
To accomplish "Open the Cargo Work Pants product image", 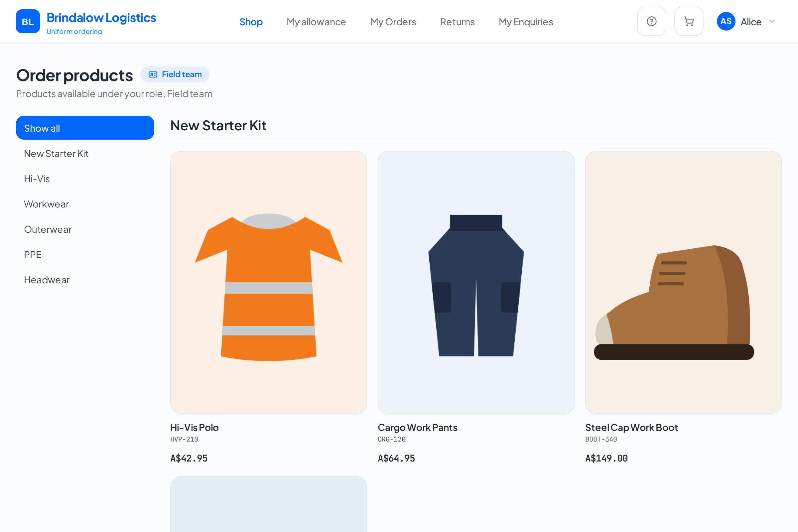I will coord(476,282).
